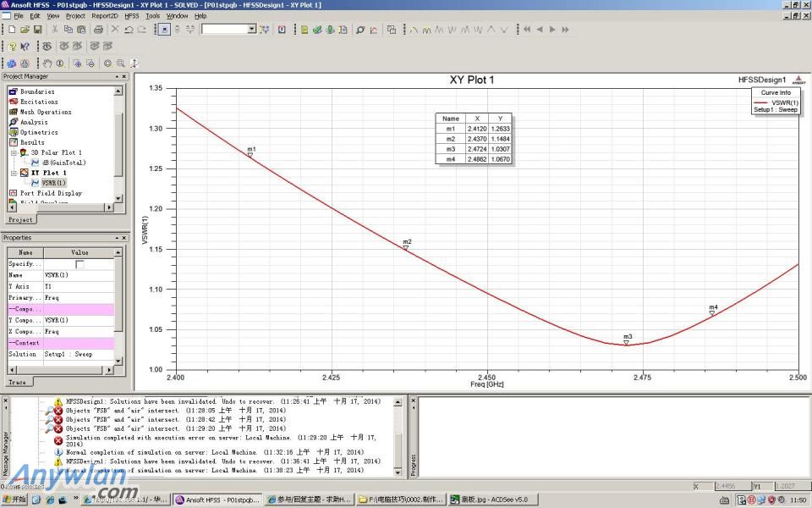
Task: Select the Pan hand tool
Action: coord(48,63)
